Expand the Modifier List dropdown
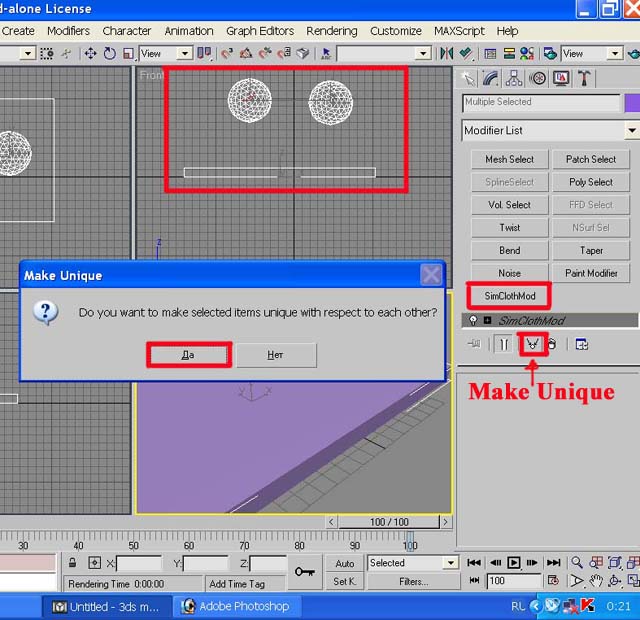Viewport: 640px width, 620px height. [x=631, y=131]
